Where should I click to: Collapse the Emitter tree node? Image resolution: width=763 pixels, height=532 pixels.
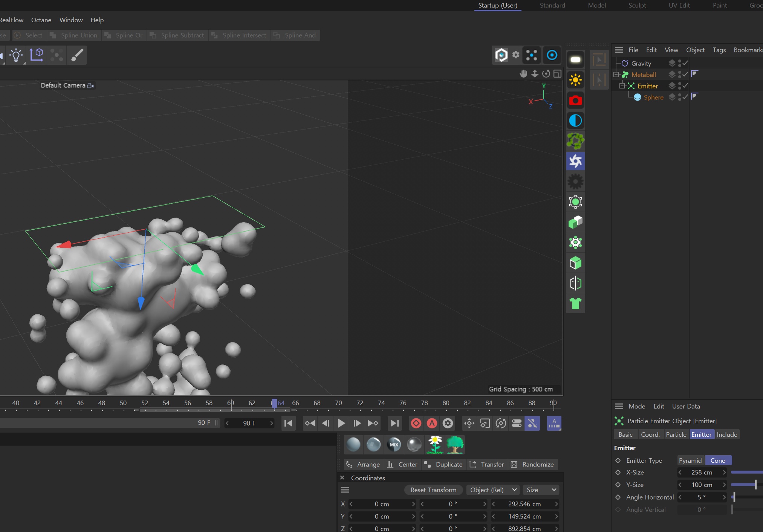click(622, 86)
